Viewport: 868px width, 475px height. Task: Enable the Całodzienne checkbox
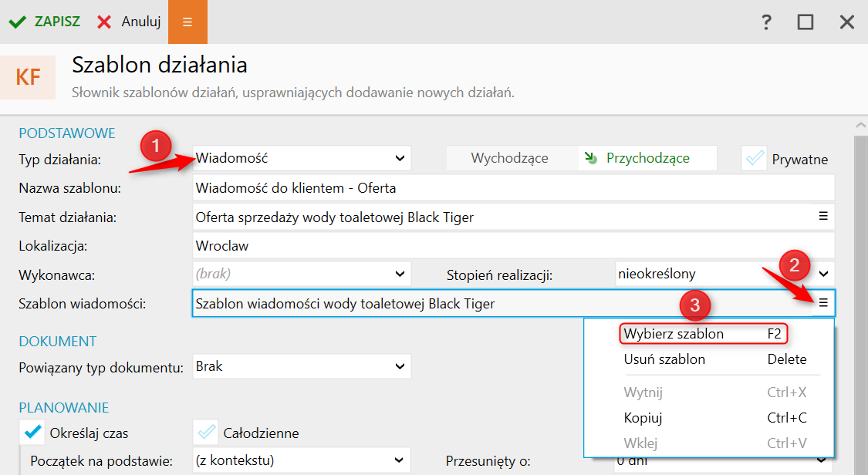click(205, 432)
